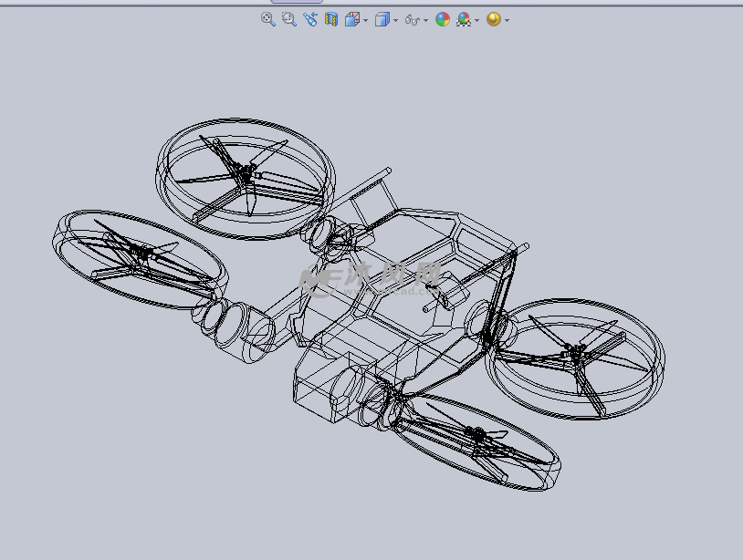
Task: Click the Display Style cube icon
Action: (x=382, y=19)
